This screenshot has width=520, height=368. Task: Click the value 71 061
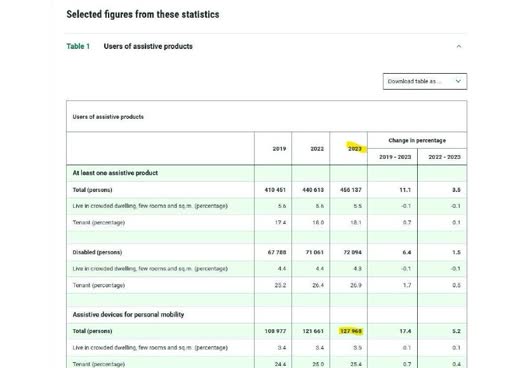315,252
